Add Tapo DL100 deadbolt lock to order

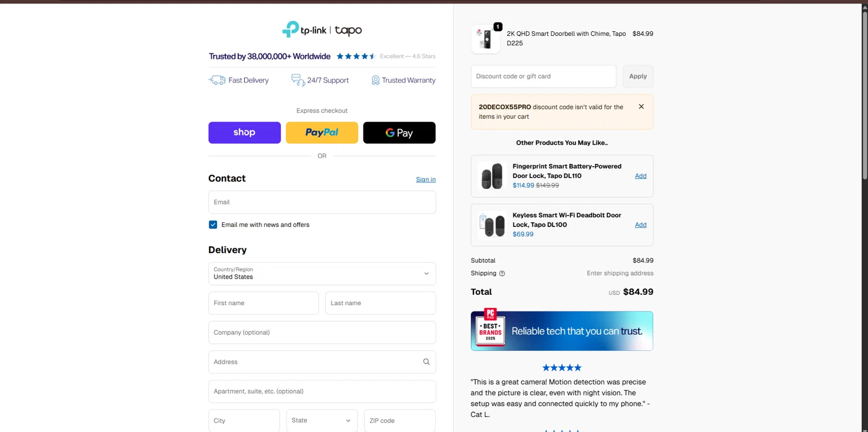[641, 225]
